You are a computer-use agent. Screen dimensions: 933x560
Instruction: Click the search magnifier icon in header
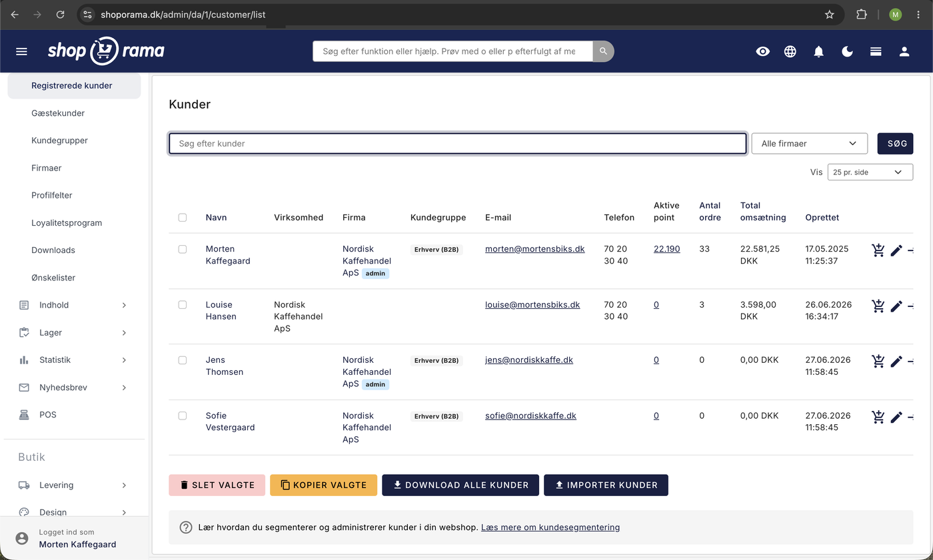603,51
